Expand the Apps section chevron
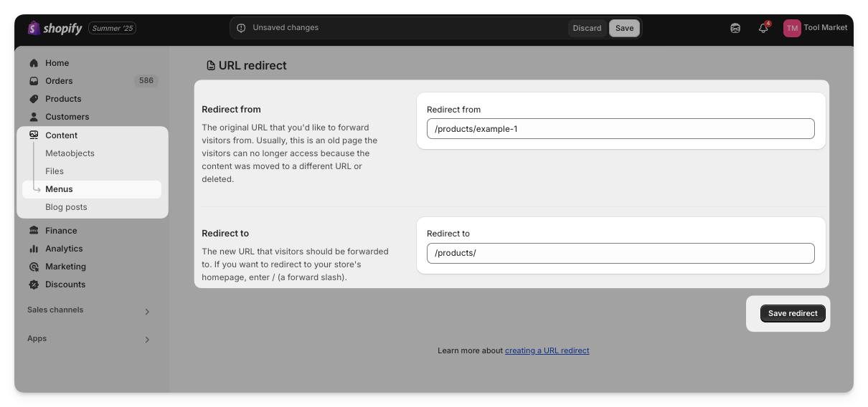The image size is (868, 407). [x=147, y=340]
